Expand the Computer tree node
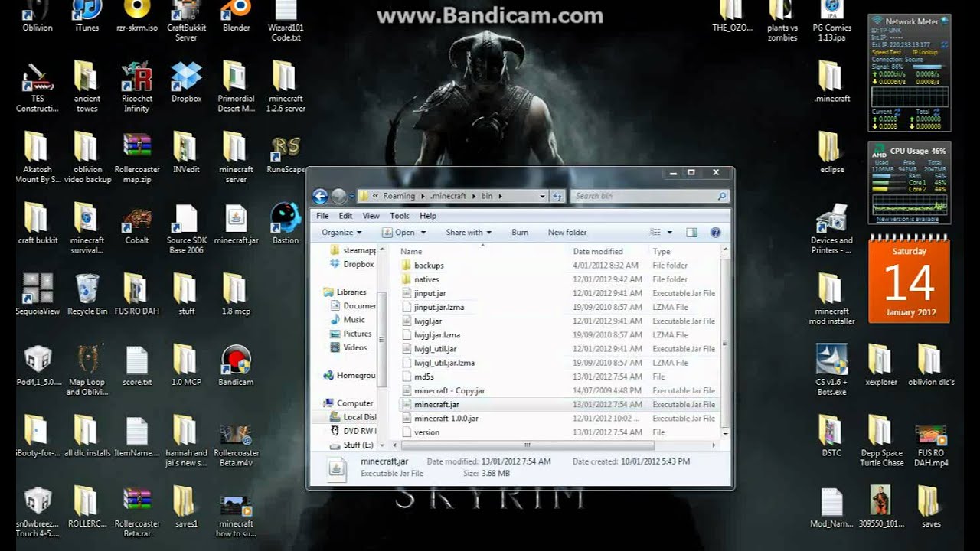Screen dimensions: 980x551 click(x=319, y=403)
